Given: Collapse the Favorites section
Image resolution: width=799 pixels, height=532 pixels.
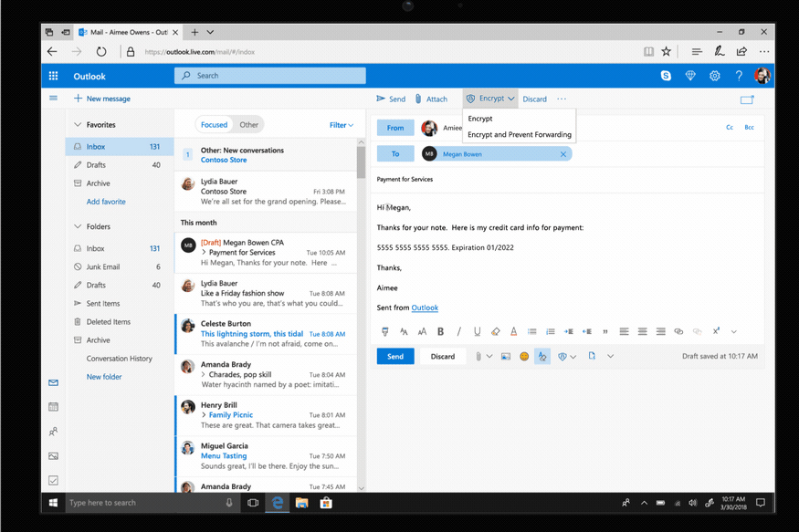Looking at the screenshot, I should click(x=78, y=124).
